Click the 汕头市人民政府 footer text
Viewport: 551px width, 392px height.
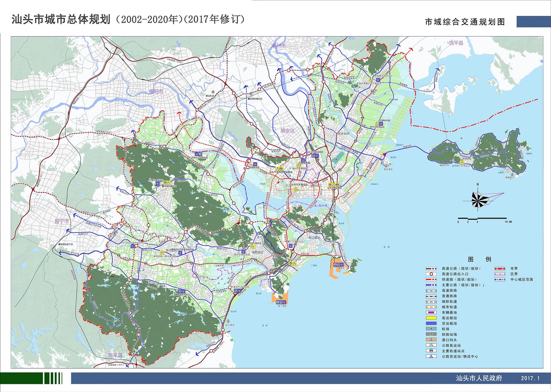[x=479, y=378]
